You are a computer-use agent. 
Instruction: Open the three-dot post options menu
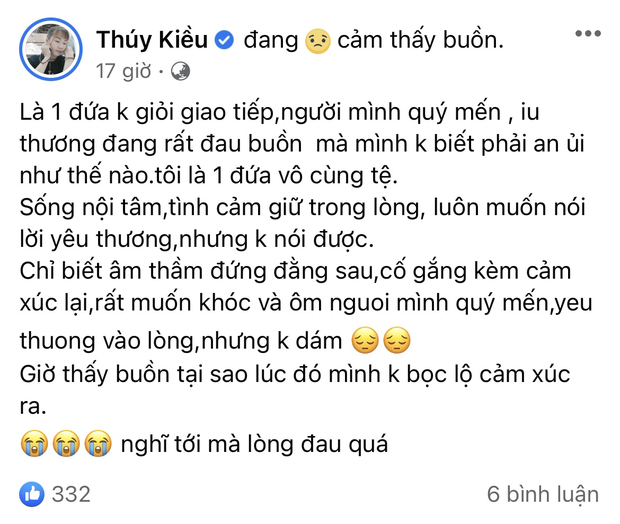[587, 36]
